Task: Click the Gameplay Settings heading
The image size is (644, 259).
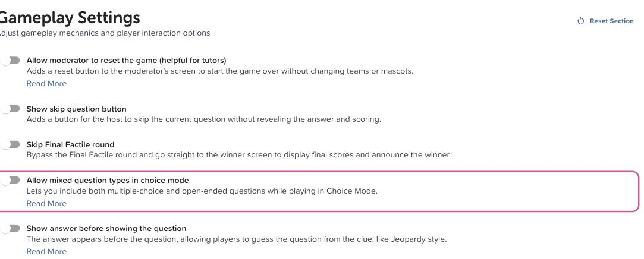Action: [70, 17]
